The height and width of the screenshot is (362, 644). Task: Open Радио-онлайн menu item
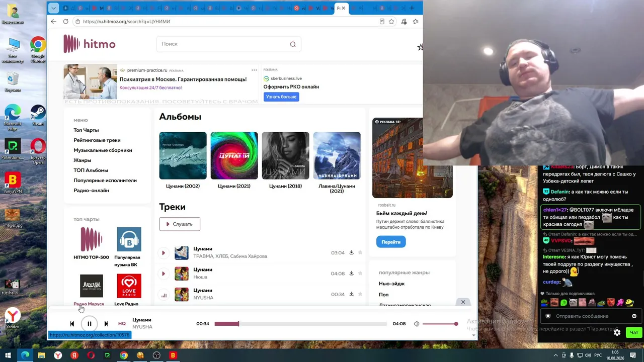(x=91, y=191)
